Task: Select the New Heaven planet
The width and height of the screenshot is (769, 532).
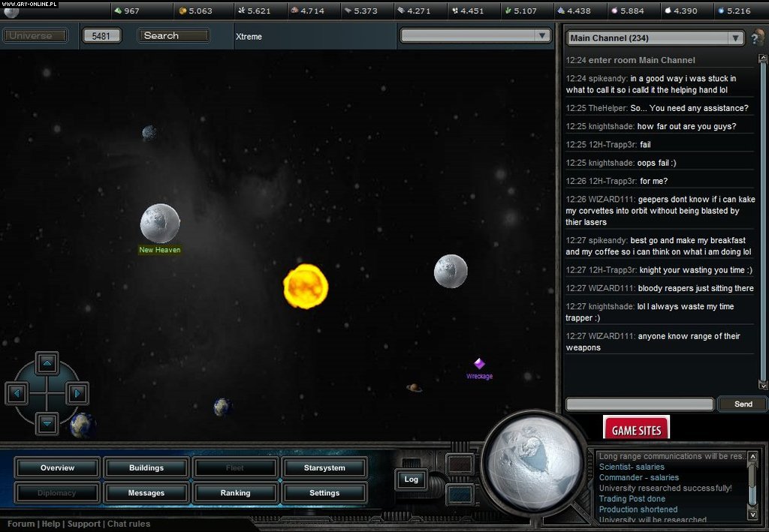Action: 160,224
